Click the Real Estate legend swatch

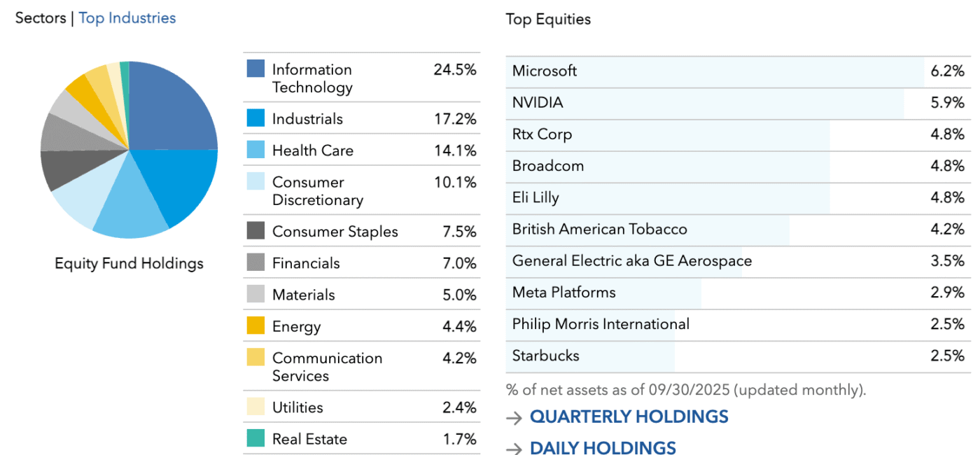pyautogui.click(x=255, y=438)
